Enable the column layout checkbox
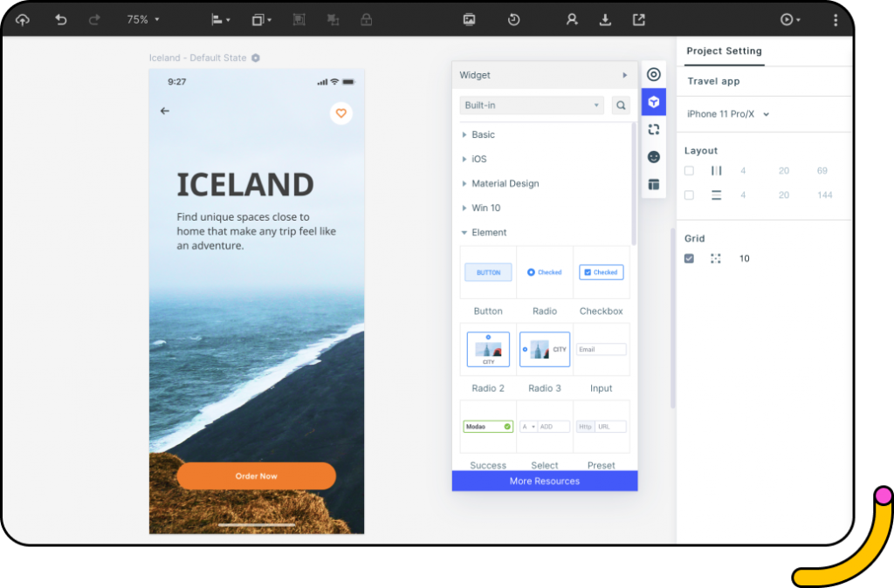 [689, 170]
